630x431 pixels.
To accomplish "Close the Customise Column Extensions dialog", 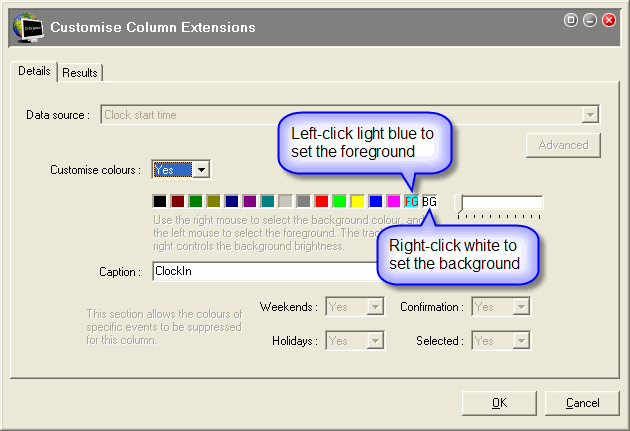I will (x=609, y=20).
